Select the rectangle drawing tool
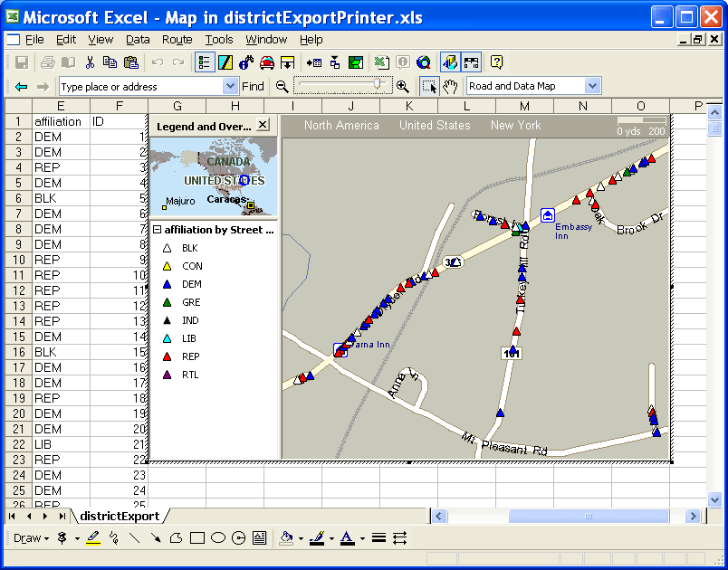 coord(197,537)
